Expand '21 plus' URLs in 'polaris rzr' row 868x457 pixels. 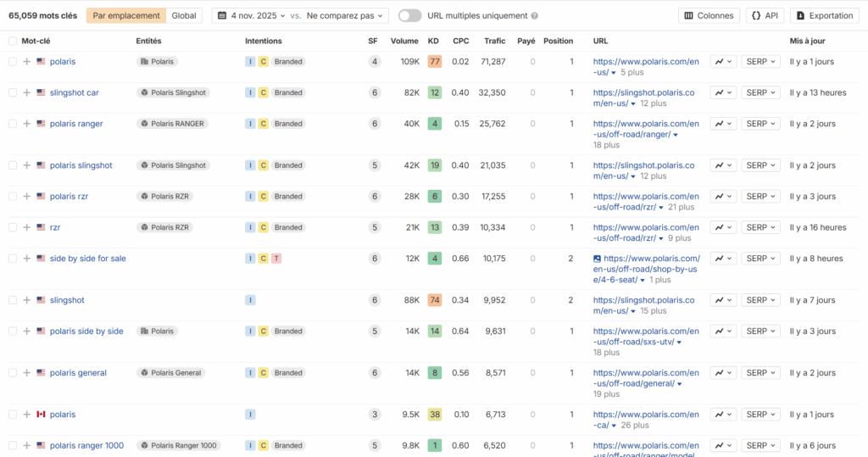tap(676, 207)
